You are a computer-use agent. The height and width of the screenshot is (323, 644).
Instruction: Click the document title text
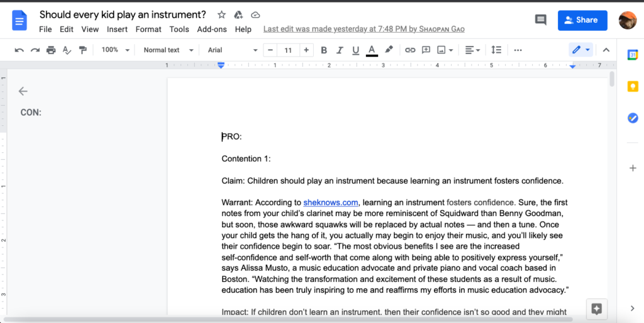[123, 14]
